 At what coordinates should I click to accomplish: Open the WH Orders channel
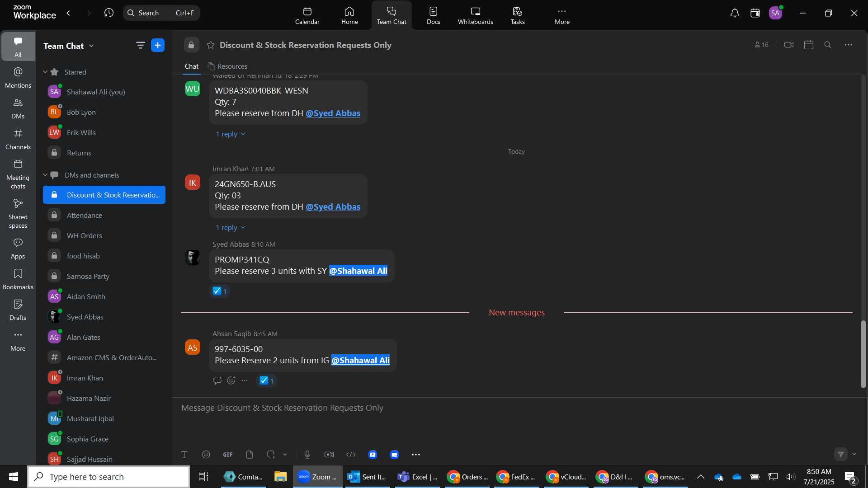coord(104,235)
